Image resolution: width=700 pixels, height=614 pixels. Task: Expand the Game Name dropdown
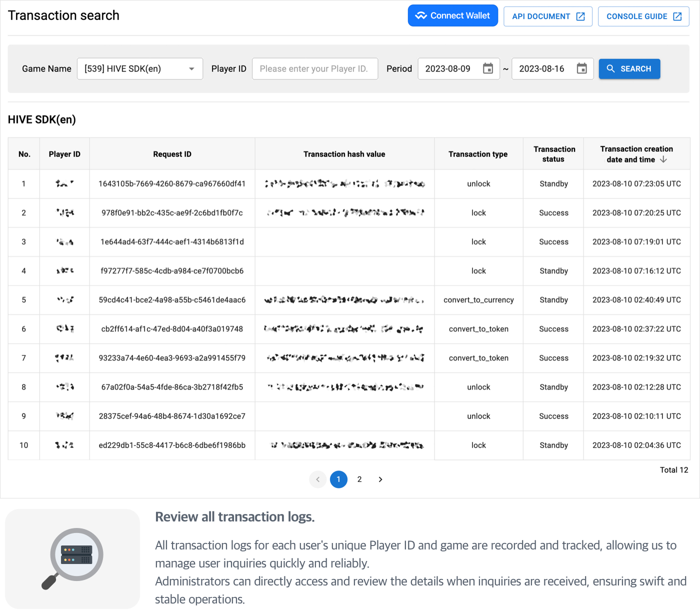click(140, 68)
